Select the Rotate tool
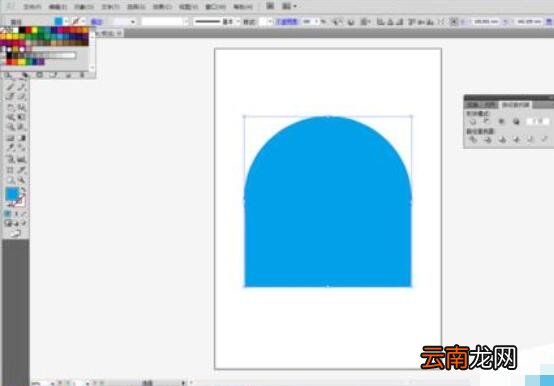The width and height of the screenshot is (554, 386). tap(11, 107)
